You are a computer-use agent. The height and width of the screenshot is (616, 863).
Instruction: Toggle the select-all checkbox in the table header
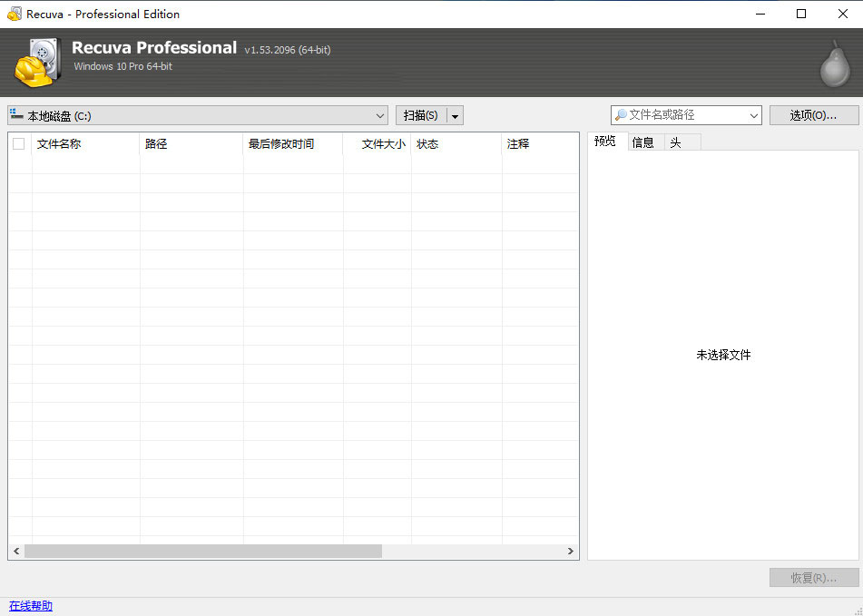[x=19, y=144]
